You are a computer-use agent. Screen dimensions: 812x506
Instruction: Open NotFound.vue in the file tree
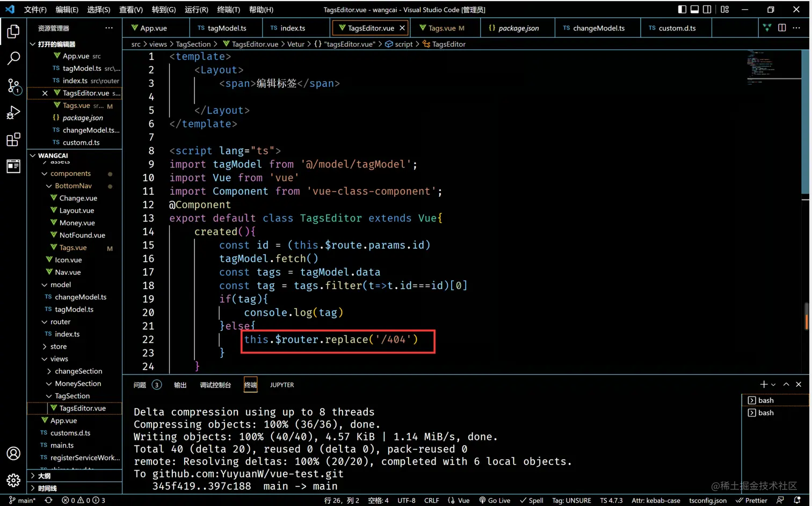click(75, 236)
